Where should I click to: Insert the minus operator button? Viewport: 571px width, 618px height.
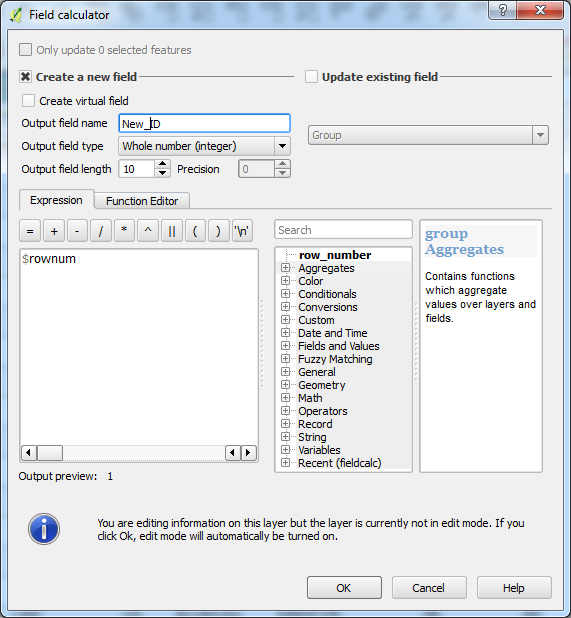pyautogui.click(x=77, y=231)
